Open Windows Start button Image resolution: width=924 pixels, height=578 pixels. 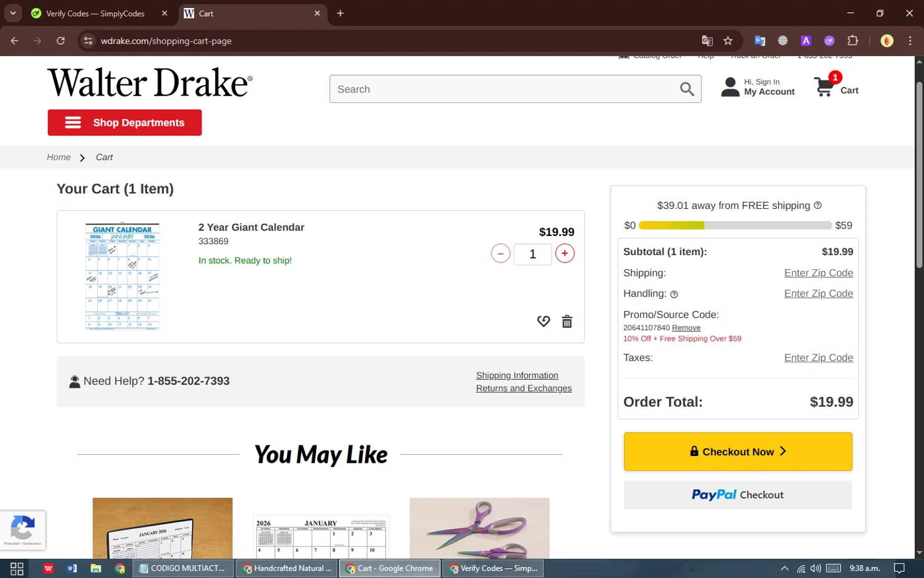point(17,569)
